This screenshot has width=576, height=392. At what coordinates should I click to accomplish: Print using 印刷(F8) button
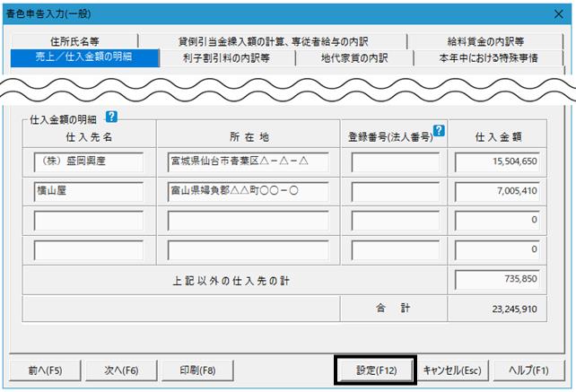[x=197, y=370]
